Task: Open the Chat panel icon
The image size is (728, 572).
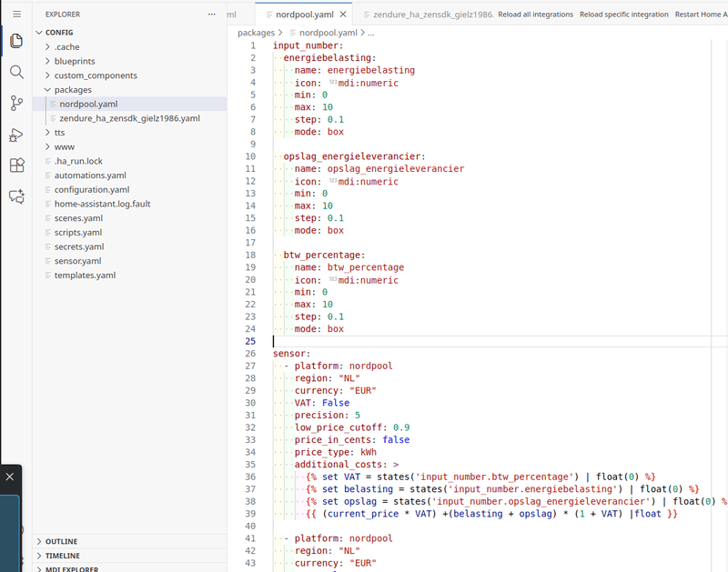Action: pyautogui.click(x=16, y=196)
